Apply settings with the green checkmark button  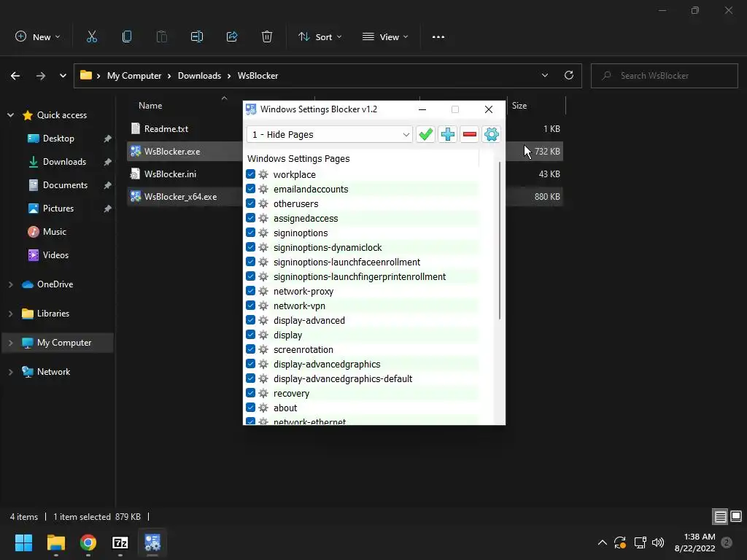coord(425,134)
